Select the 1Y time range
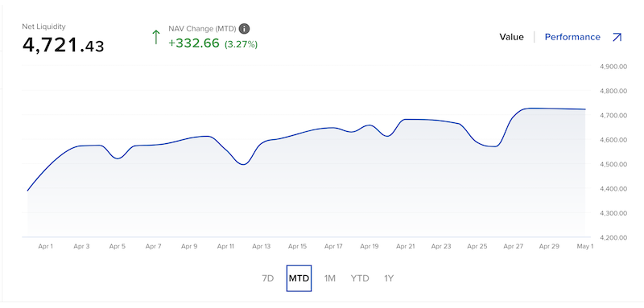Viewport: 644px width, 308px height. (x=389, y=278)
